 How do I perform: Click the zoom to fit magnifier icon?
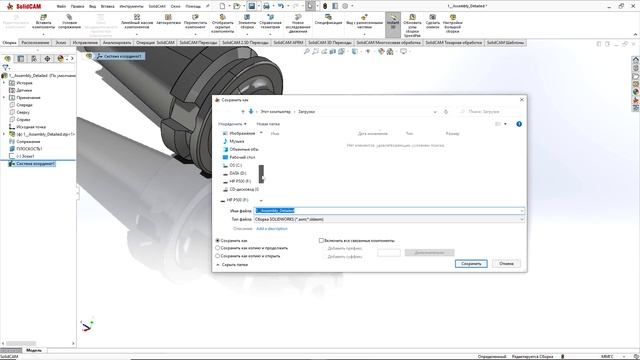point(307,51)
